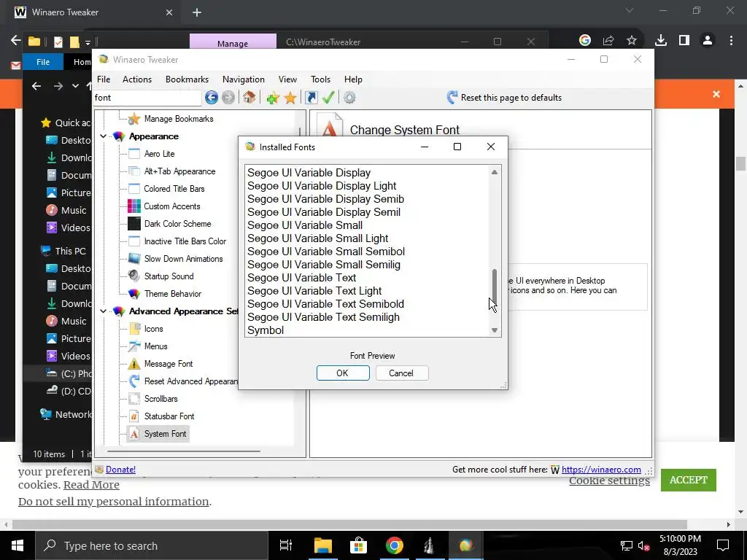This screenshot has height=560, width=747.
Task: Go to the Home page icon
Action: (249, 98)
